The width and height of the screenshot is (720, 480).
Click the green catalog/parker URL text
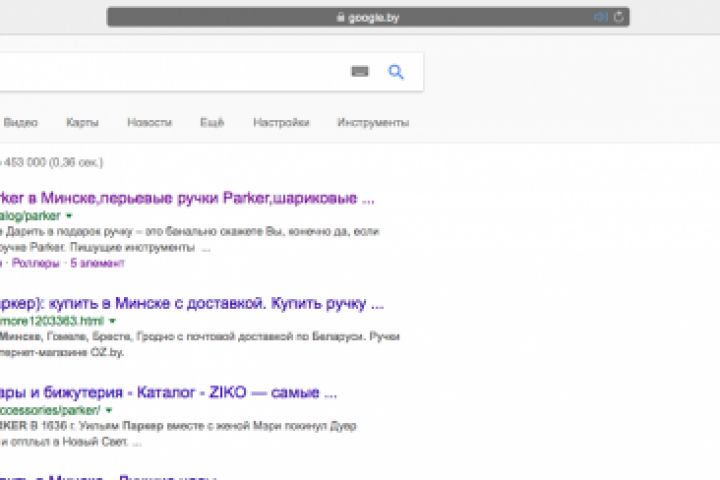point(30,215)
